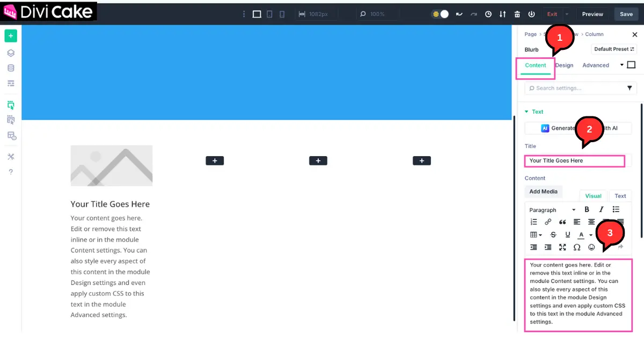Switch to the Content tab
The width and height of the screenshot is (644, 338).
pos(536,65)
